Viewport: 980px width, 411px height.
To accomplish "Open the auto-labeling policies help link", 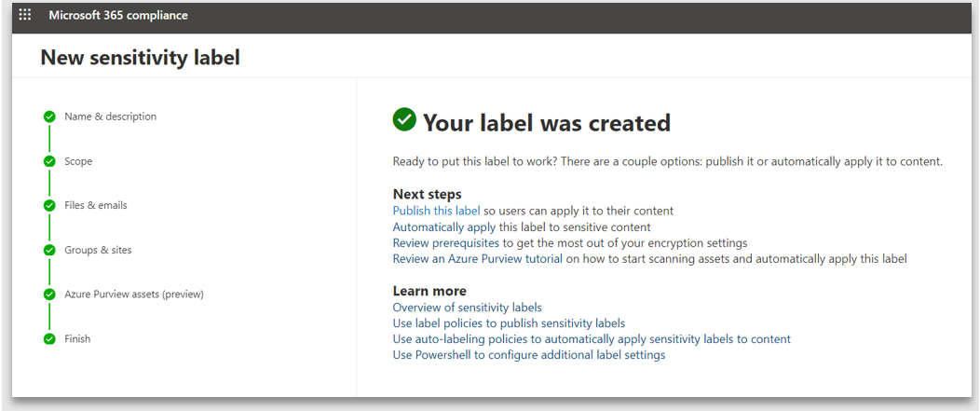I will pos(592,339).
